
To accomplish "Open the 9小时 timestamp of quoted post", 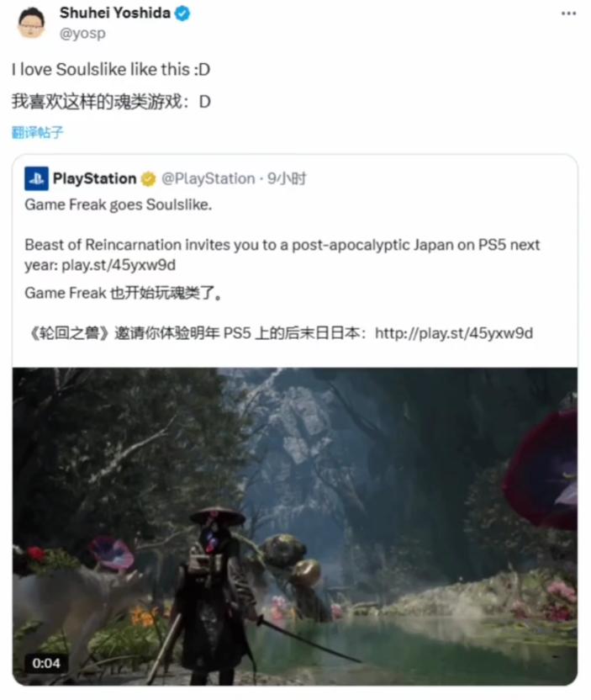I will pyautogui.click(x=287, y=178).
